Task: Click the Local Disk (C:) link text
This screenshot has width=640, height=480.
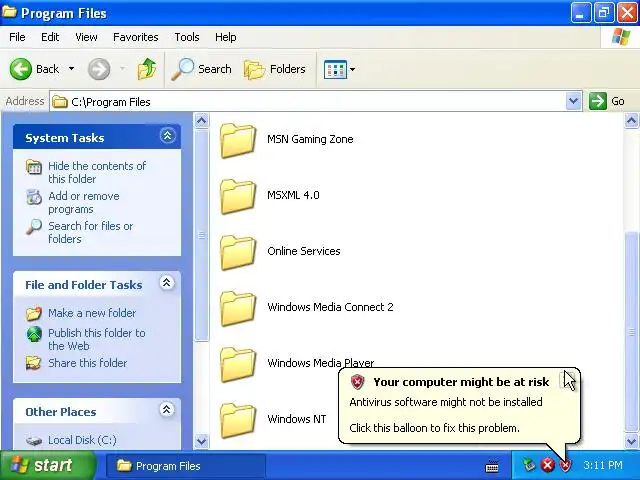Action: click(x=82, y=440)
